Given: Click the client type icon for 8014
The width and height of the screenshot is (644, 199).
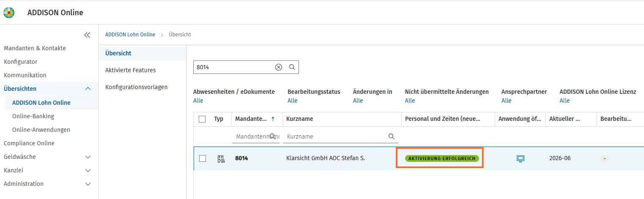Looking at the screenshot, I should pos(221,159).
